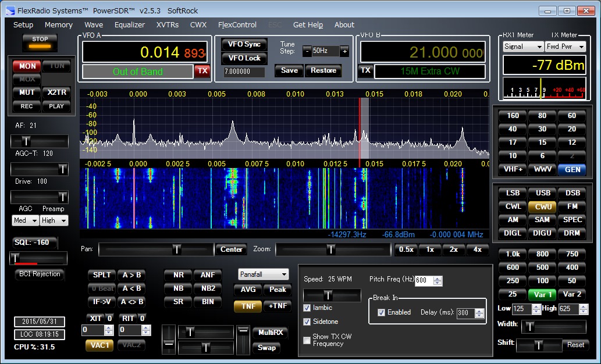Click the filter Width slider
The image size is (601, 364).
(x=554, y=327)
